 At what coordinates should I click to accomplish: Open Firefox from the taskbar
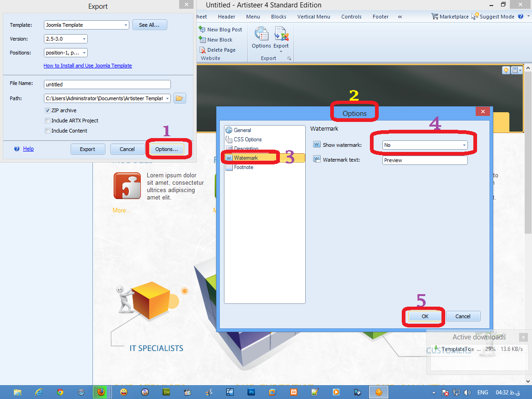(101, 392)
